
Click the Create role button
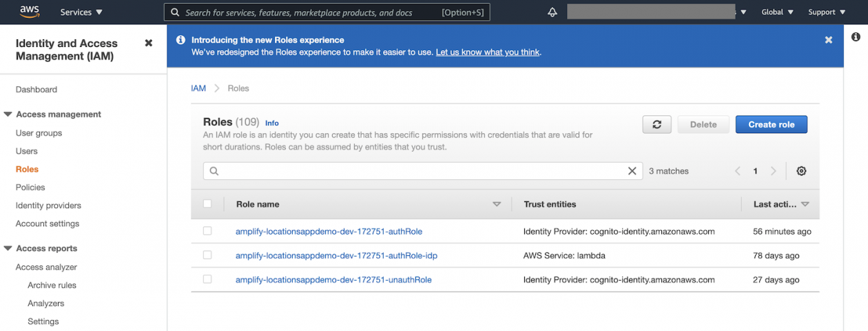[x=772, y=124]
